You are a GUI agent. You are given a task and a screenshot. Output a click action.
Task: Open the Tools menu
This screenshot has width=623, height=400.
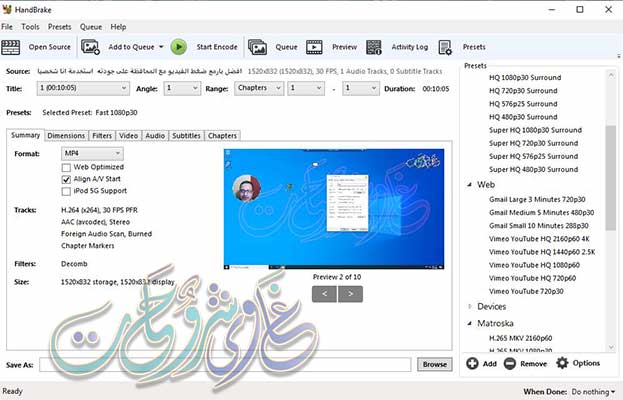[30, 27]
